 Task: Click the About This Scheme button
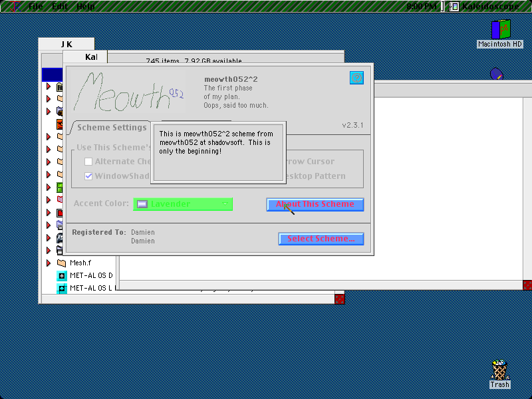point(315,204)
